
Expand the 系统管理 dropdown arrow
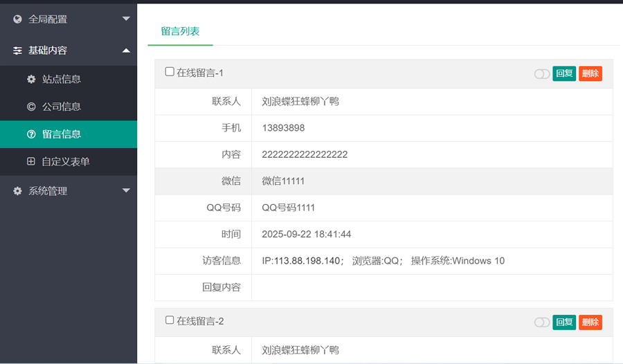[x=127, y=190]
